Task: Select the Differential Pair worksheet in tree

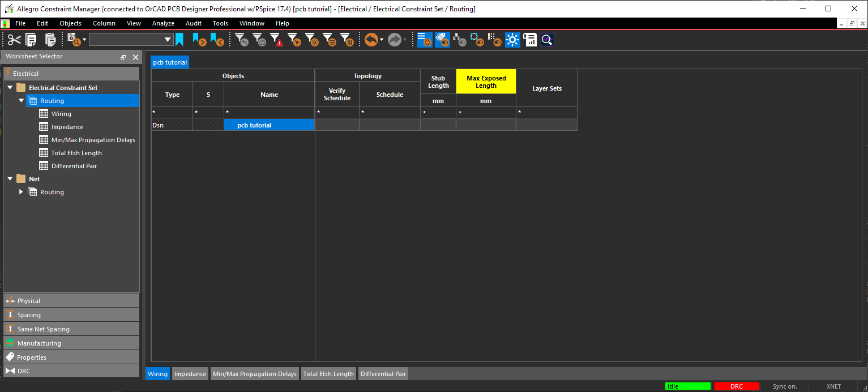Action: [x=74, y=166]
